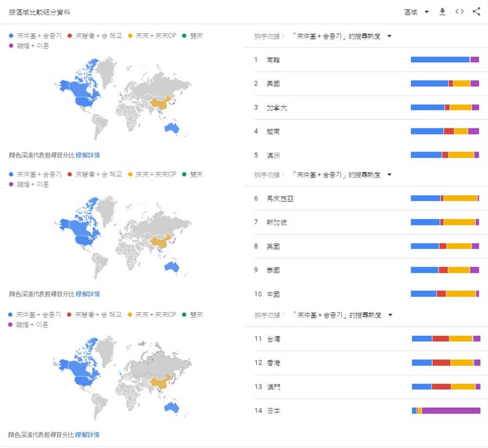Click the 台灣 row ranked 11
The height and width of the screenshot is (448, 488).
[x=367, y=339]
